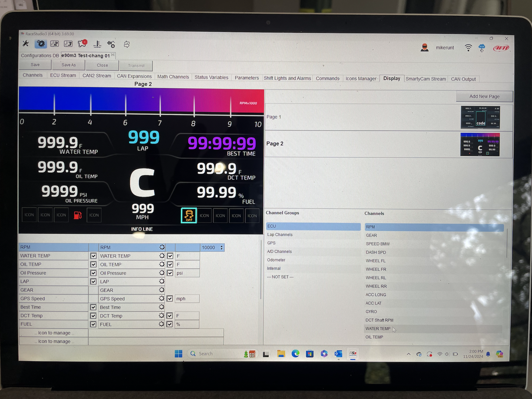Open Microsoft Edge from taskbar

[295, 354]
